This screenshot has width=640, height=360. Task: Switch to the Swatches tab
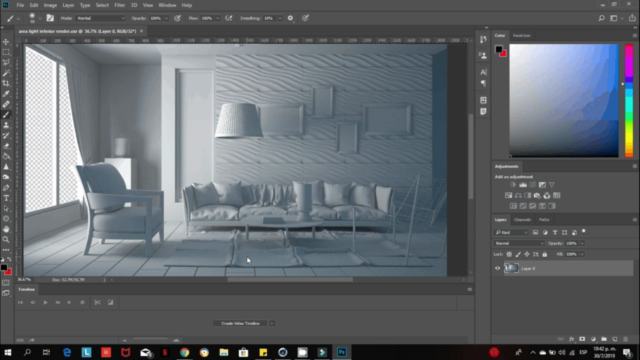point(522,36)
